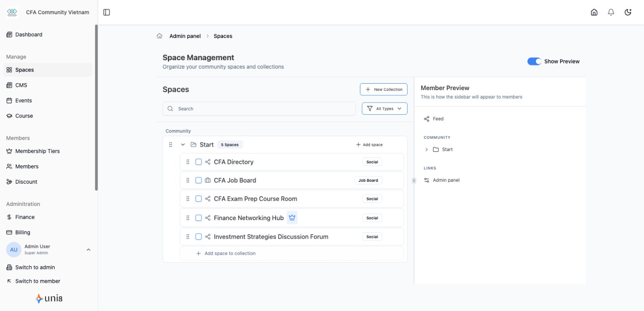Click the Investment Strategies Discussion Forum title

(x=271, y=237)
